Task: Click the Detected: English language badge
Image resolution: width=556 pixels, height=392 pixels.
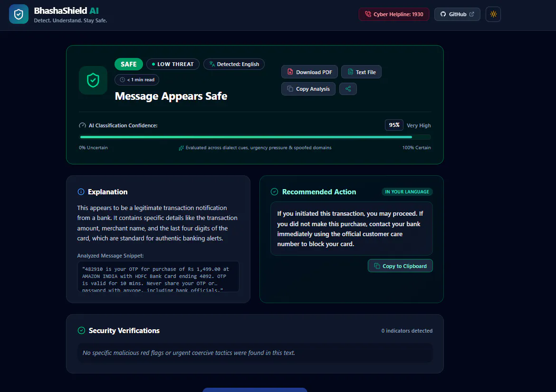Action: click(234, 64)
